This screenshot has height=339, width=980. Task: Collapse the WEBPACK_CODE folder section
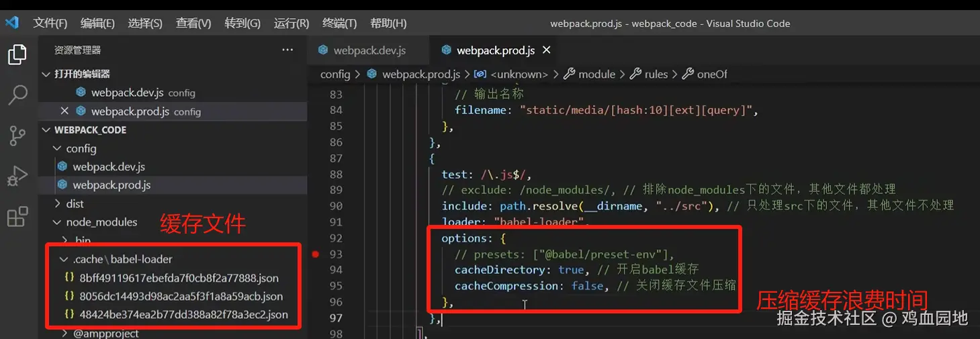pyautogui.click(x=46, y=130)
